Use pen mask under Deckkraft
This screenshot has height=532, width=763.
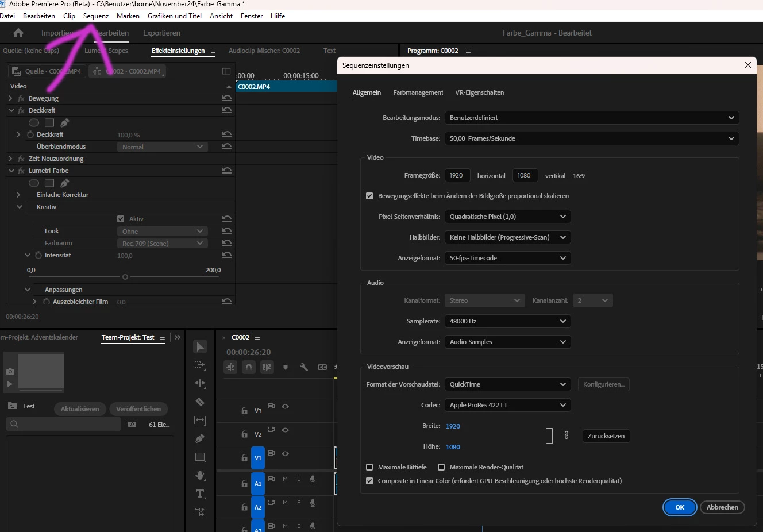click(65, 122)
